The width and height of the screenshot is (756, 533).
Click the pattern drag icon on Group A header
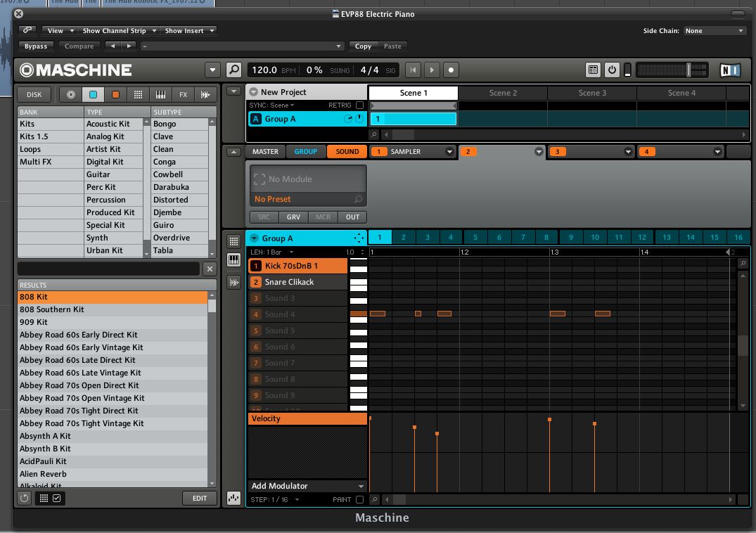pyautogui.click(x=359, y=238)
